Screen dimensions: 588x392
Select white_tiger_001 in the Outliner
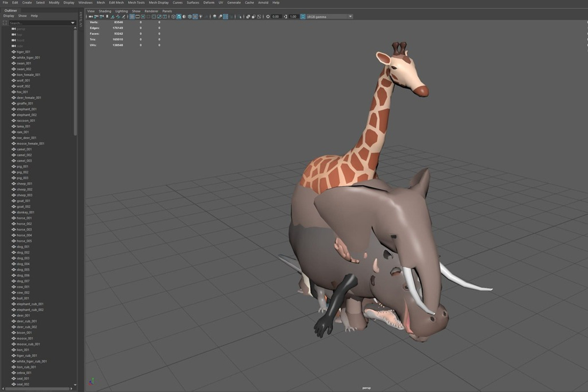(28, 57)
